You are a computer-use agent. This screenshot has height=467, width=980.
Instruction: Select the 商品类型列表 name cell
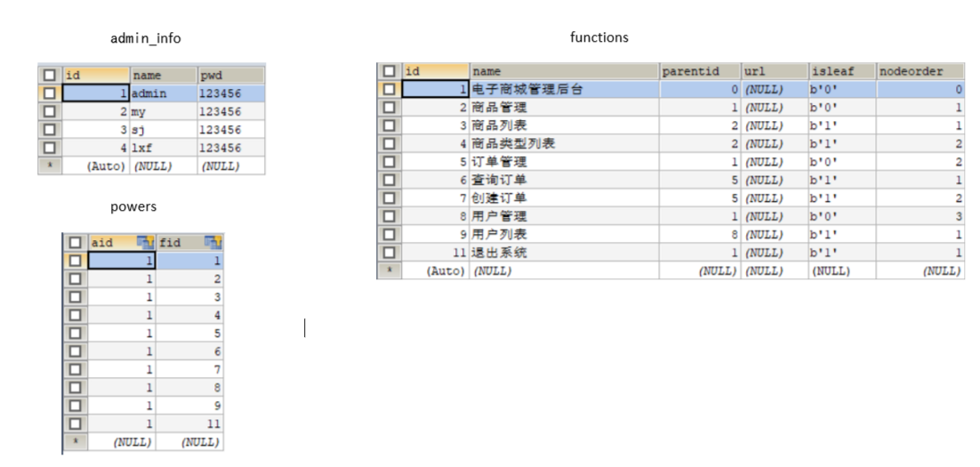tap(565, 144)
